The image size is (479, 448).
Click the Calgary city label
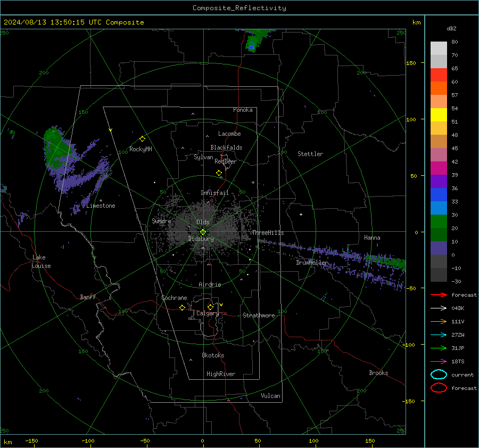(208, 313)
